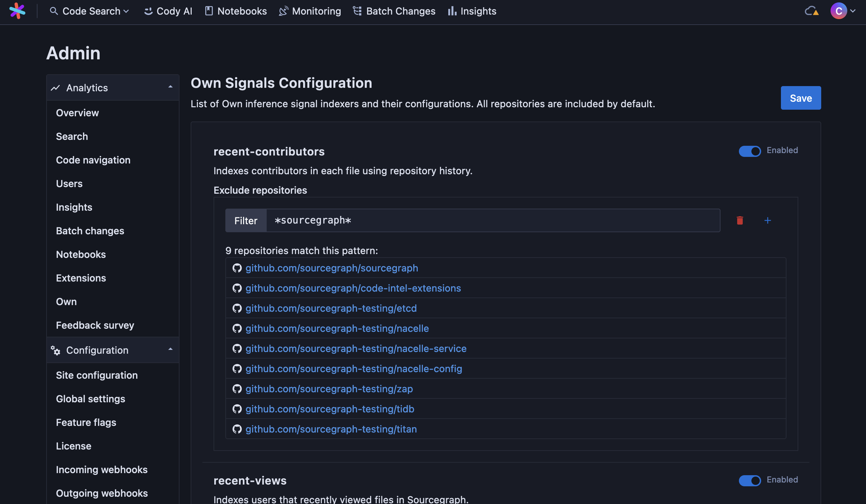Add a new filter with plus icon

[768, 220]
